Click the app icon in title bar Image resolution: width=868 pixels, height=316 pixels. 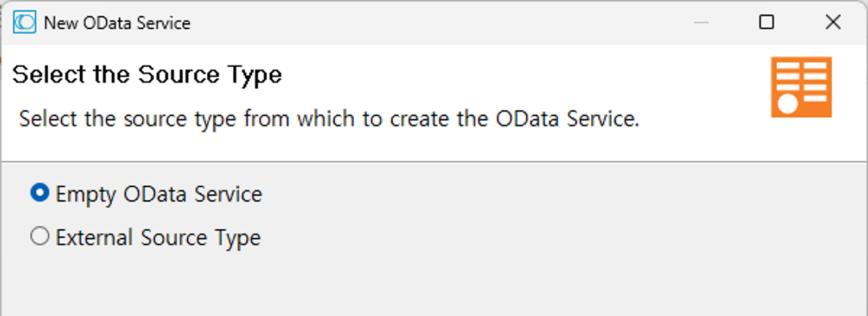24,23
